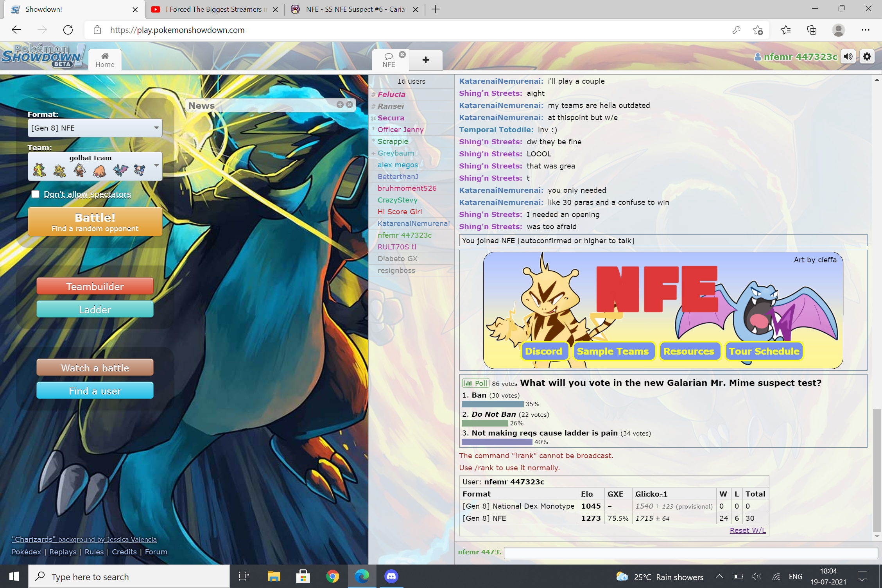Enable Don't allow spectators checkbox
The width and height of the screenshot is (882, 588).
coord(35,194)
